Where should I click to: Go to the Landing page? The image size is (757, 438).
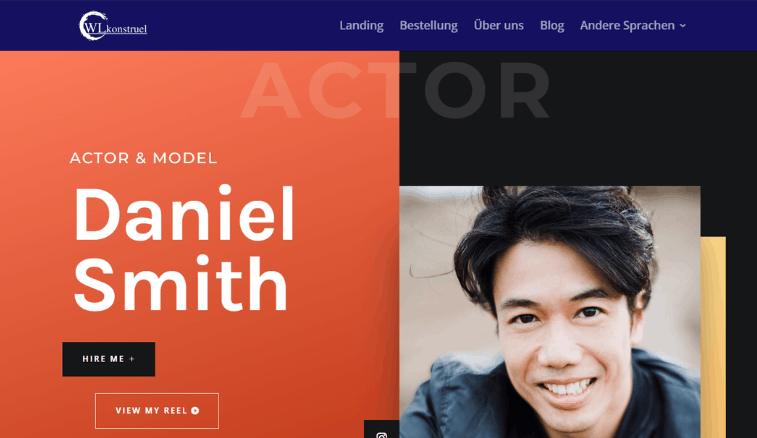click(361, 25)
